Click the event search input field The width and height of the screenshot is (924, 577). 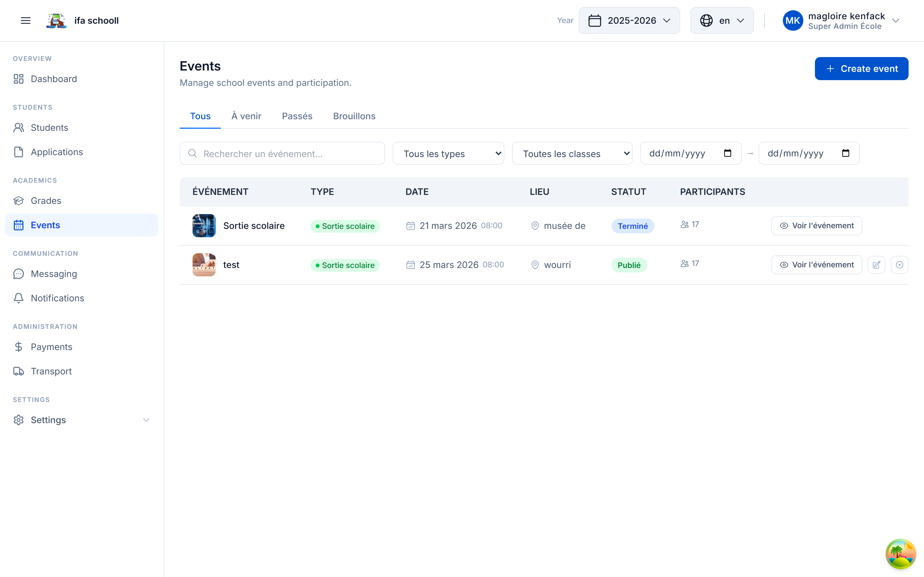pyautogui.click(x=283, y=154)
